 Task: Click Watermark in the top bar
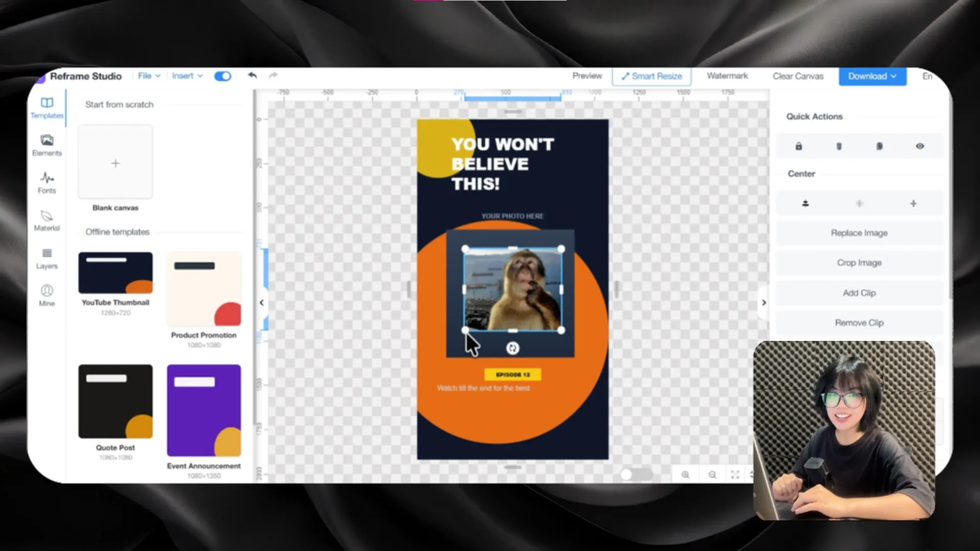727,76
